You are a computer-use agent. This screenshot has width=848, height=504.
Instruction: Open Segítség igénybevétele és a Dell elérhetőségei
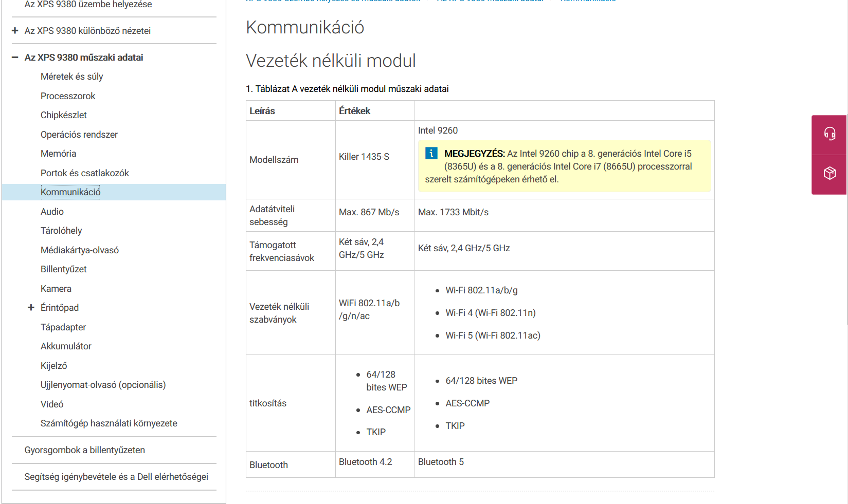(116, 477)
